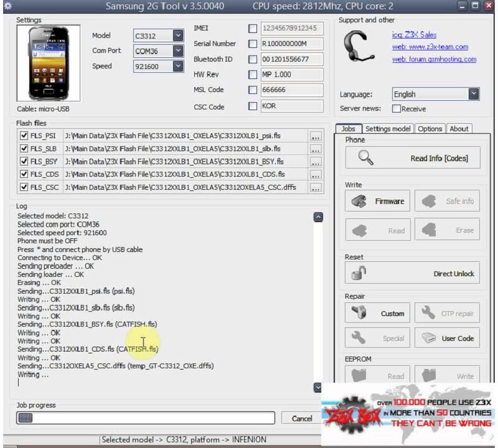Cancel the current job
Screen dimensions: 498x448
click(x=301, y=419)
